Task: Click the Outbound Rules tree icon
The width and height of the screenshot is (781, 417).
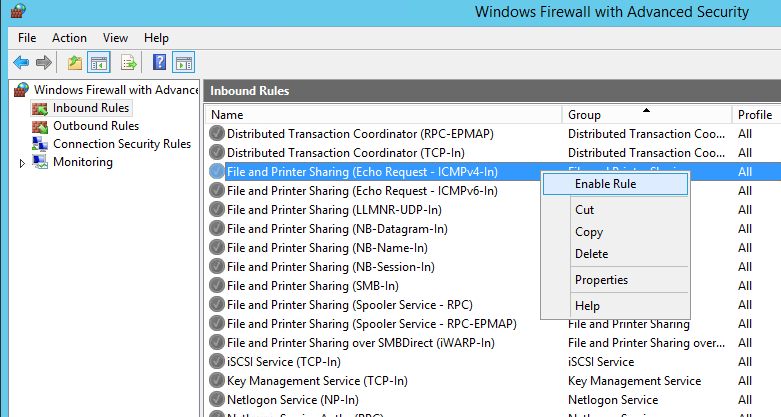Action: 40,126
